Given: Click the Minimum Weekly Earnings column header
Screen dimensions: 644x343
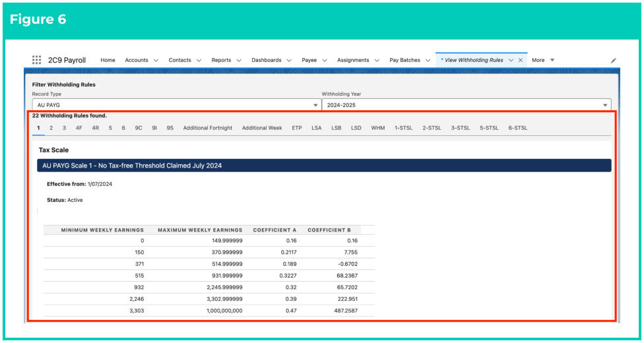Looking at the screenshot, I should pos(102,230).
